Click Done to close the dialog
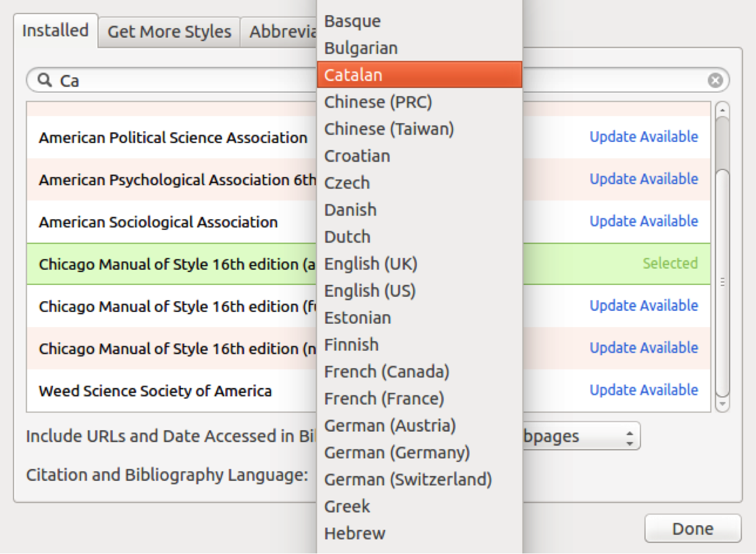 point(692,528)
